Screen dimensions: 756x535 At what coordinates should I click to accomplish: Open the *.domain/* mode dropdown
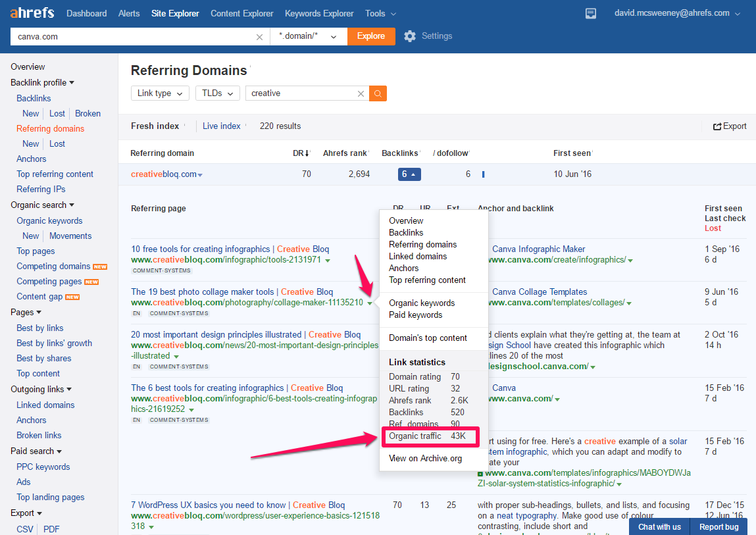[309, 36]
